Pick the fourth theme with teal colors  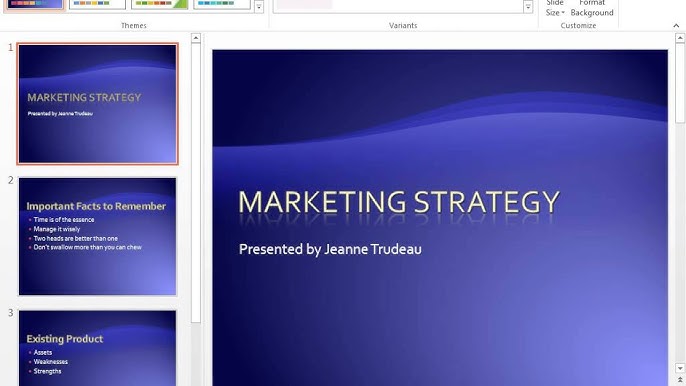[222, 4]
